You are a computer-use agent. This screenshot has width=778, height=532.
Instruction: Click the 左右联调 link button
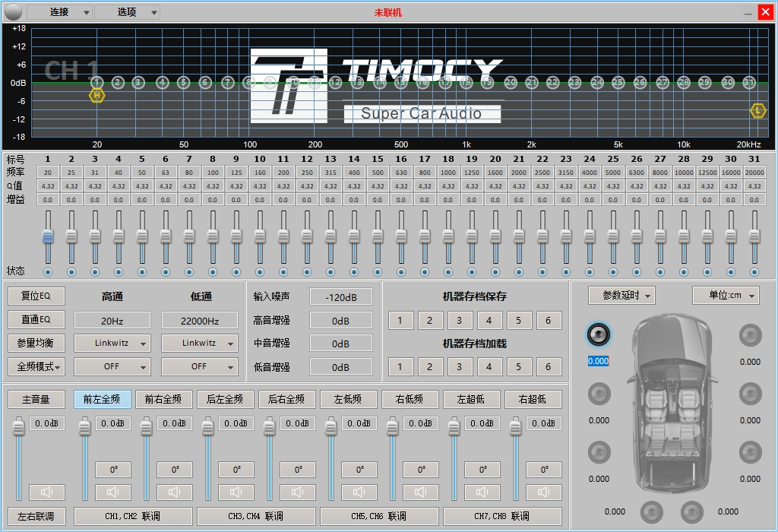coord(36,516)
